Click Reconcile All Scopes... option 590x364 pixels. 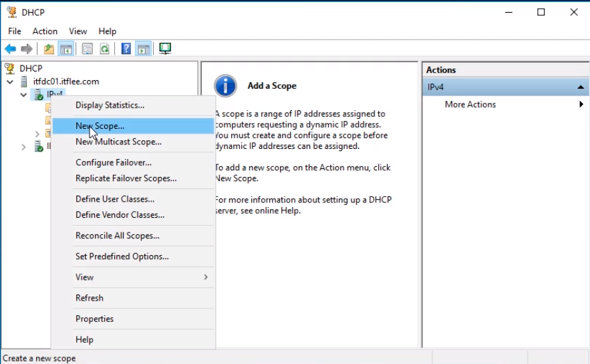[x=117, y=236]
